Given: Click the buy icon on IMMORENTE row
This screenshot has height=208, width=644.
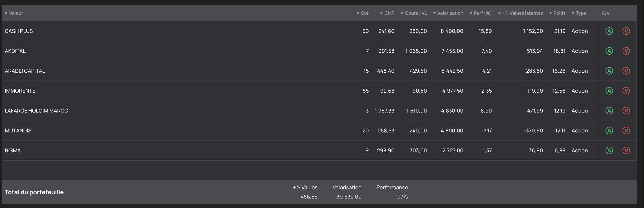Looking at the screenshot, I should [609, 91].
